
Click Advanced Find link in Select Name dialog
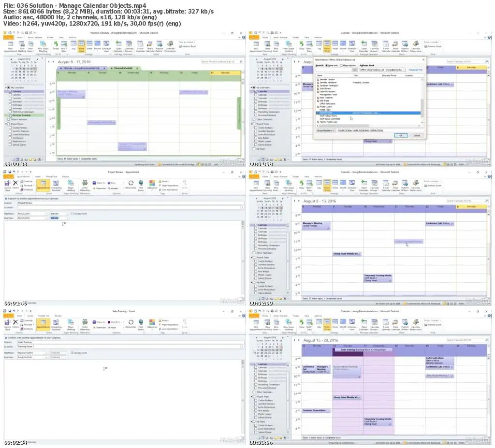pos(415,70)
